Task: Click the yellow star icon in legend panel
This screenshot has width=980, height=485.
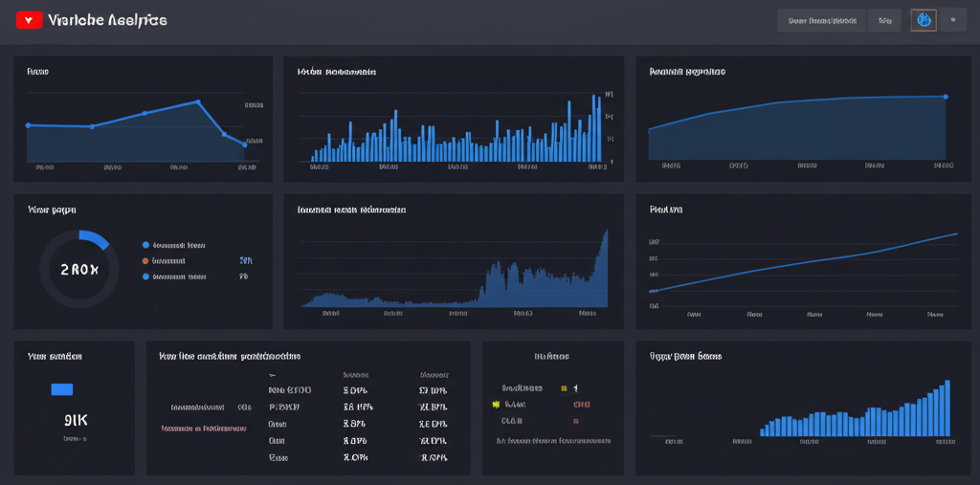Action: (x=495, y=405)
